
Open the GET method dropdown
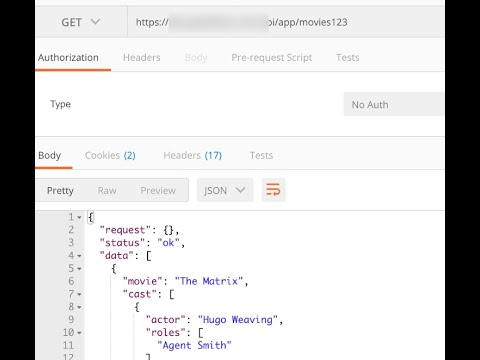point(81,22)
